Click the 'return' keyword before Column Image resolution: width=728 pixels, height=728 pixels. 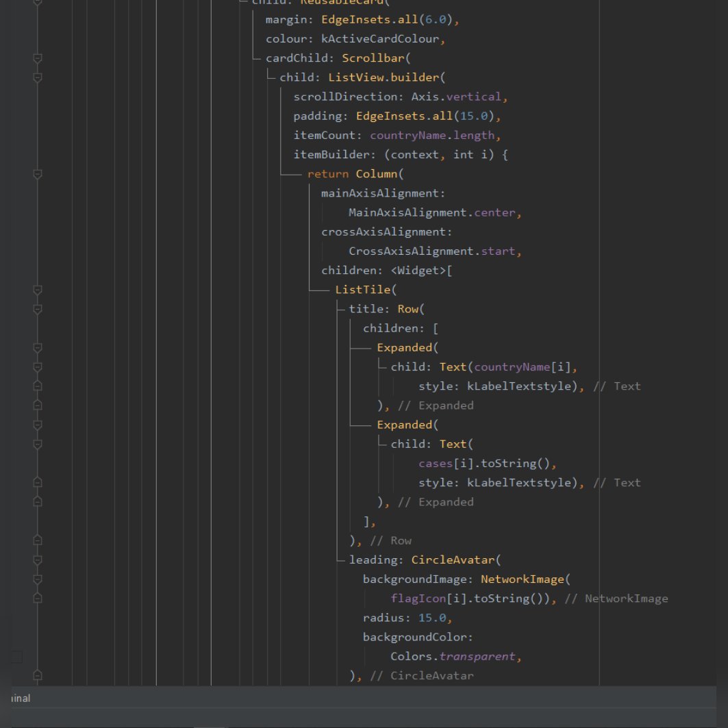328,174
